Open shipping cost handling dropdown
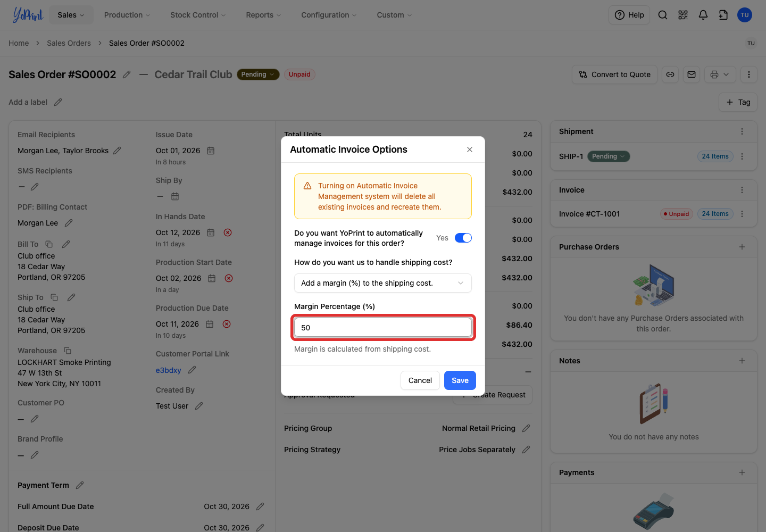766x532 pixels. tap(383, 283)
